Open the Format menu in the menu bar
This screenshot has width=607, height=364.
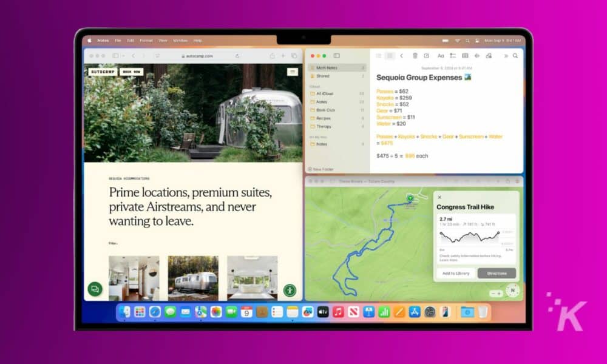click(x=146, y=40)
